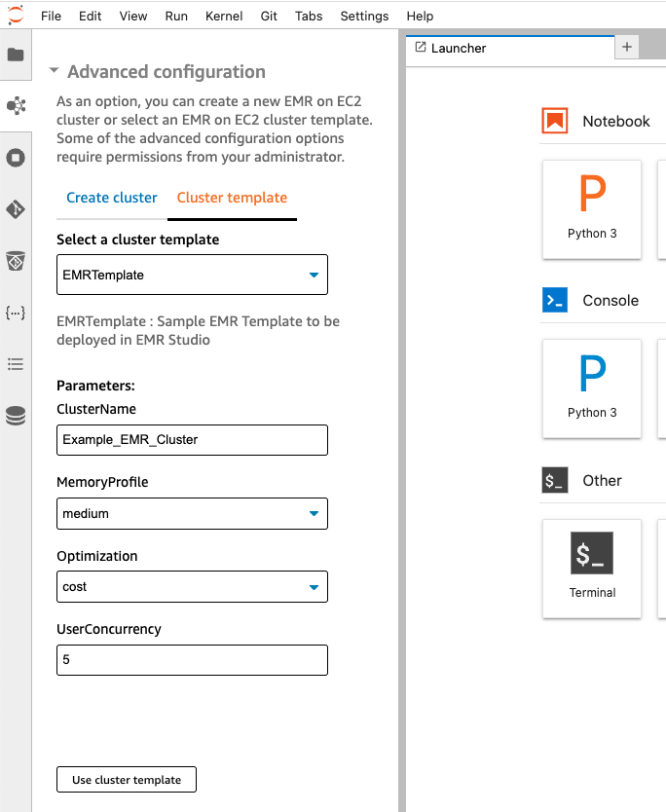Open the property inspector sidebar icon
The image size is (666, 812).
coord(15,312)
